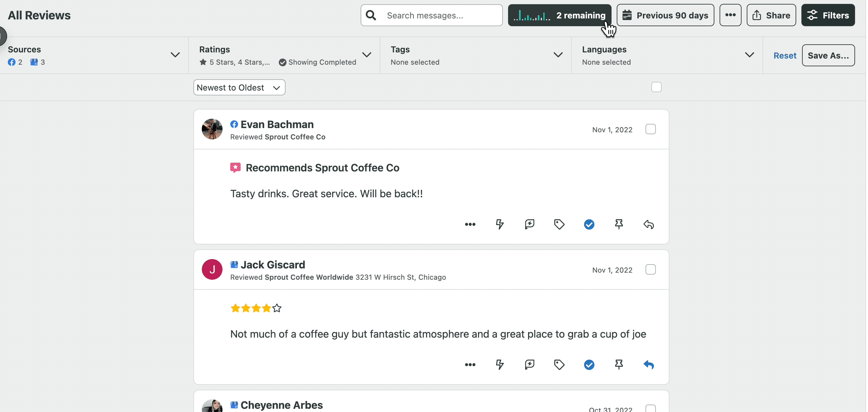
Task: Click the Showing Completed indicator
Action: click(317, 62)
